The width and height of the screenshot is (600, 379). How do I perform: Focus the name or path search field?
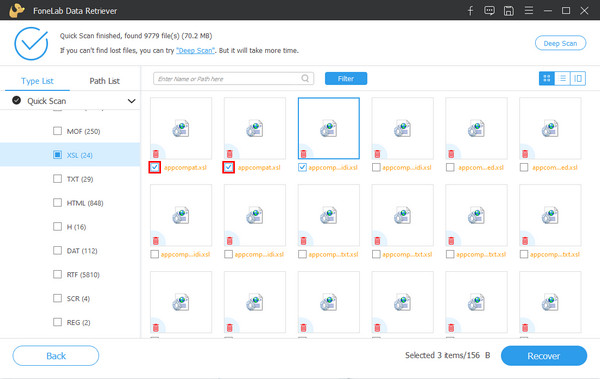click(233, 78)
